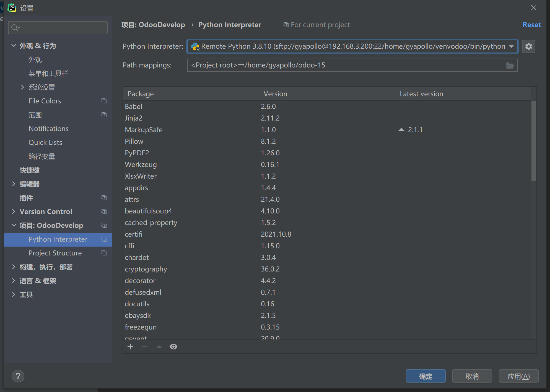This screenshot has width=550, height=392.
Task: Select the ebaysdk package row
Action: tap(327, 315)
